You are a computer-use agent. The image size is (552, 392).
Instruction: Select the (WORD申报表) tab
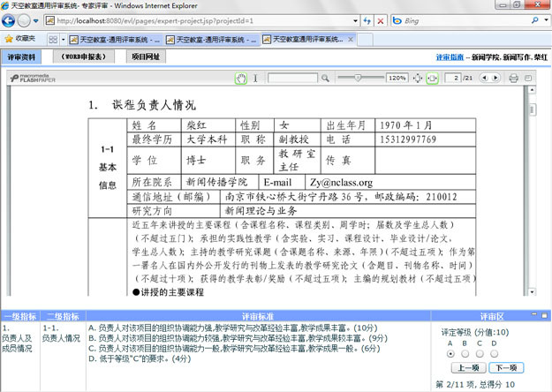[83, 57]
